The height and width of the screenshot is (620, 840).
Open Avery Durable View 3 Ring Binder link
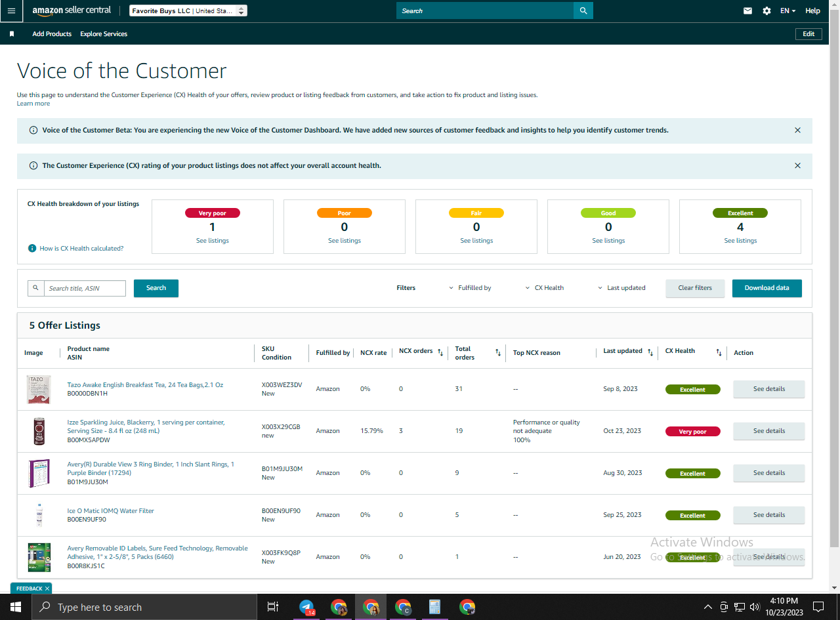[x=150, y=468]
